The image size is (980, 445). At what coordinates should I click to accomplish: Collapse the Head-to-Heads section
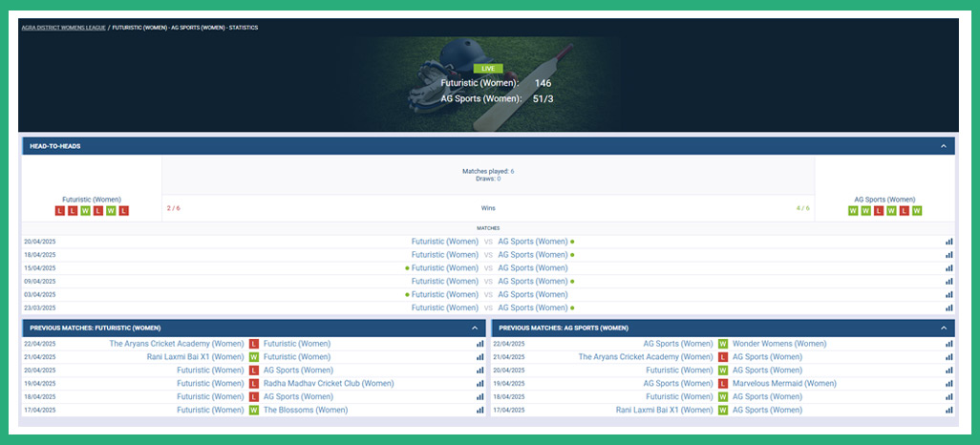[944, 146]
